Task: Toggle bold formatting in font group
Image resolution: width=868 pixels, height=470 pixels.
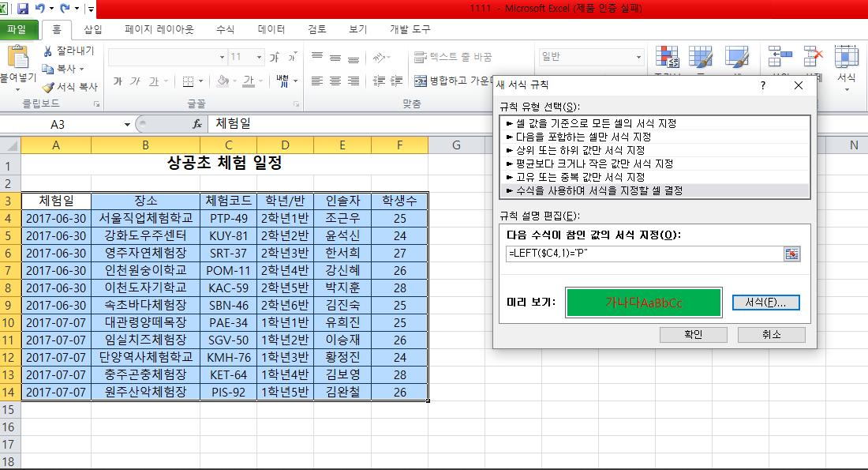Action: click(x=118, y=81)
